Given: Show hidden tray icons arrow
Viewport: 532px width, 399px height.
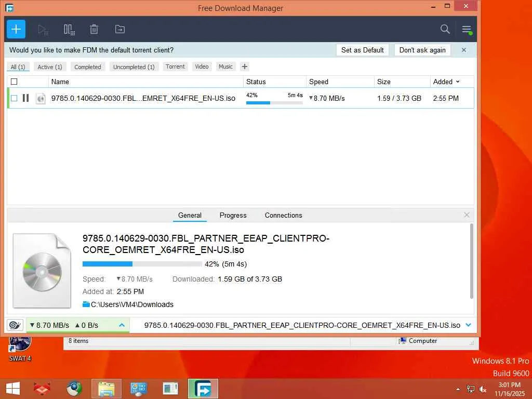Looking at the screenshot, I should tap(458, 389).
